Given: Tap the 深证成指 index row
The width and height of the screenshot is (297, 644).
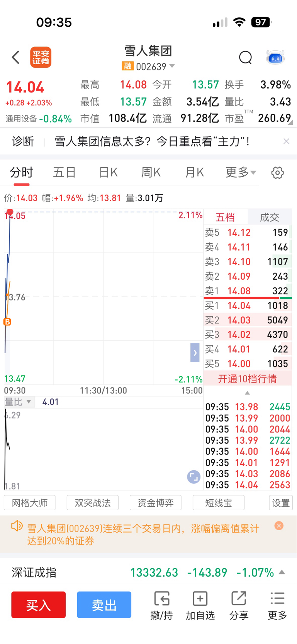Looking at the screenshot, I should [x=148, y=572].
